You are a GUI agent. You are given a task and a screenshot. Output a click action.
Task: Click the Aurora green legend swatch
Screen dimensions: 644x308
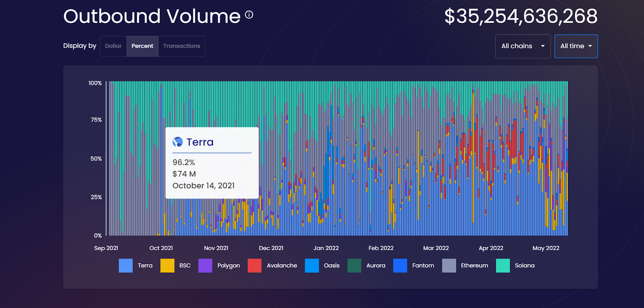tap(354, 266)
